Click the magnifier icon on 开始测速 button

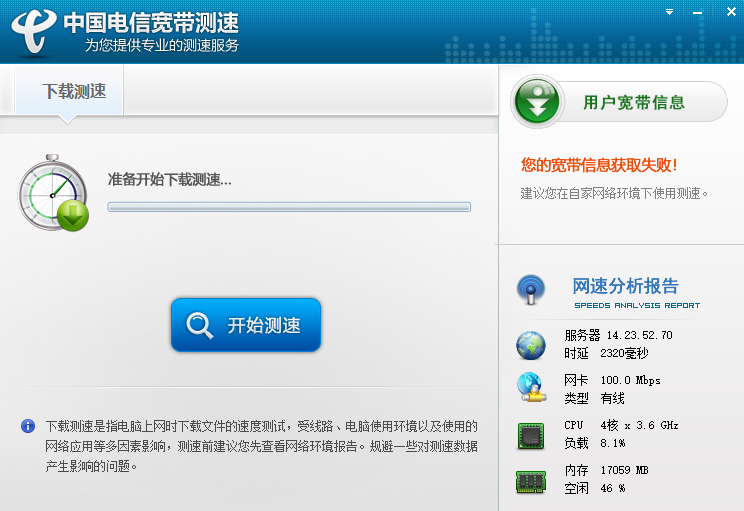(199, 325)
